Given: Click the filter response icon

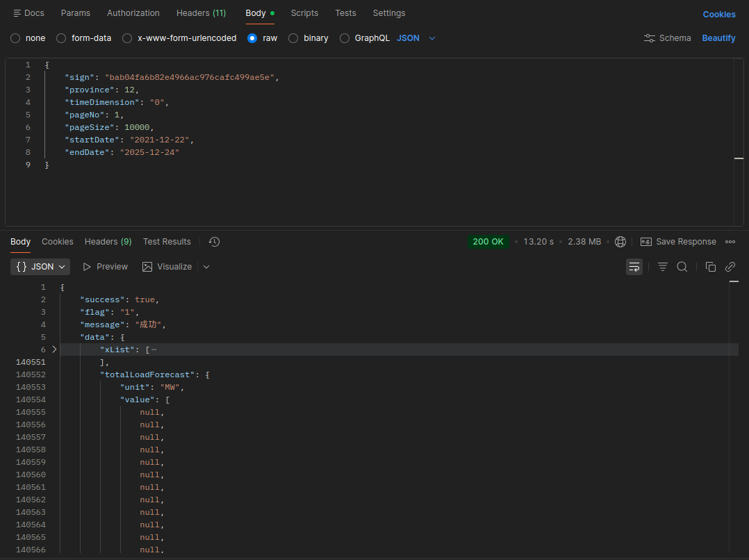Looking at the screenshot, I should (x=663, y=267).
